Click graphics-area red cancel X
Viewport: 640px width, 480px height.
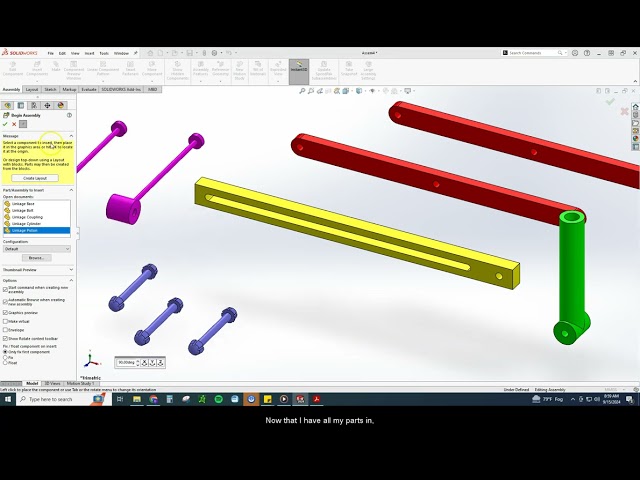624,111
